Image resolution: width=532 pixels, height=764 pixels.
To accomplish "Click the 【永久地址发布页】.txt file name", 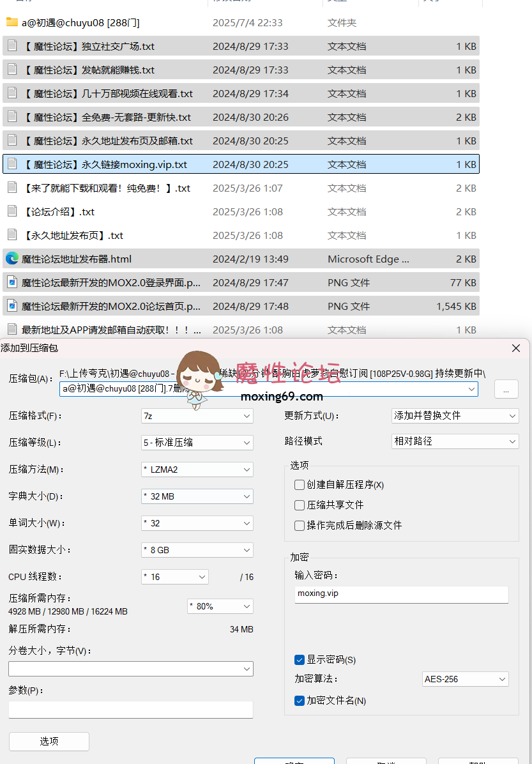I will pyautogui.click(x=73, y=235).
